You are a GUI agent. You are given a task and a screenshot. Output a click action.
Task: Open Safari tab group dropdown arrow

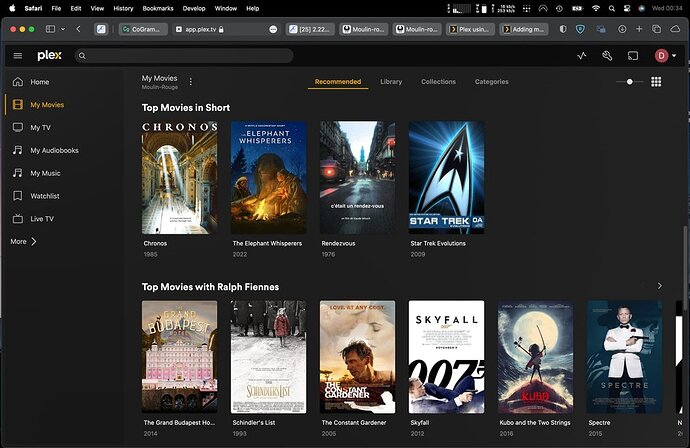point(63,29)
